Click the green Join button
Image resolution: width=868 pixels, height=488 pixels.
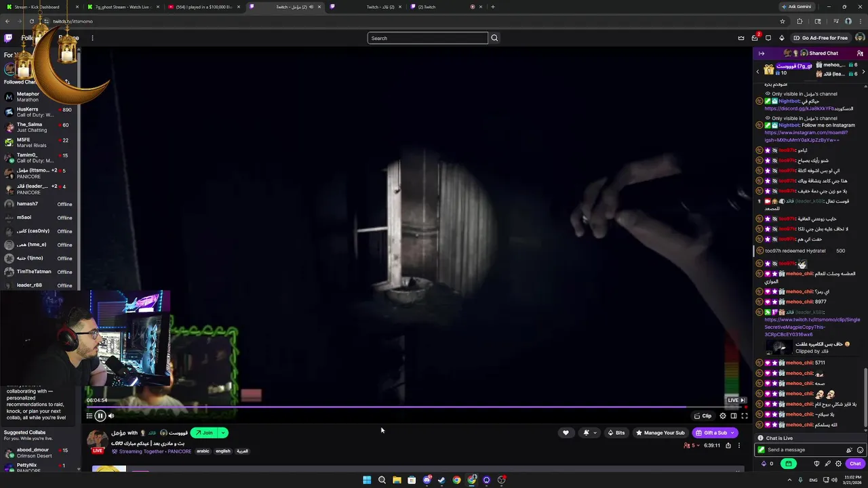pos(204,432)
